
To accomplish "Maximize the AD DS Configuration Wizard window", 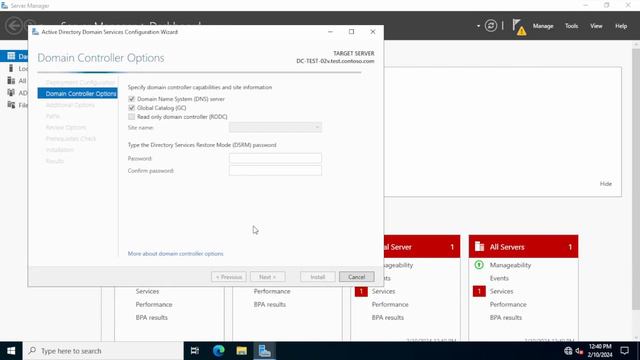I will pos(351,31).
